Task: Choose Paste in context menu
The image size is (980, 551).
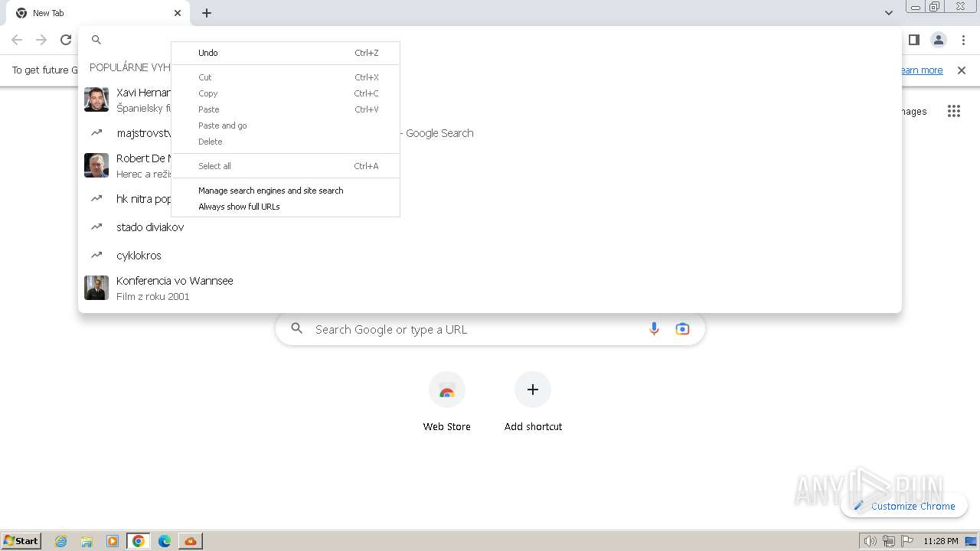Action: click(285, 109)
